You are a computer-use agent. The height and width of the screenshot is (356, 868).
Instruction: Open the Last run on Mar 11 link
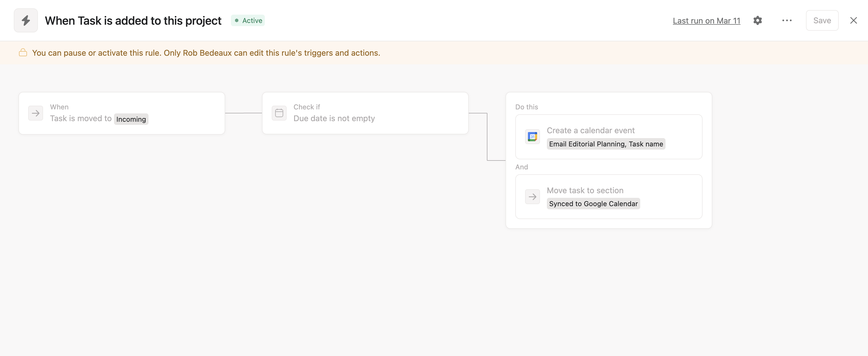[706, 21]
